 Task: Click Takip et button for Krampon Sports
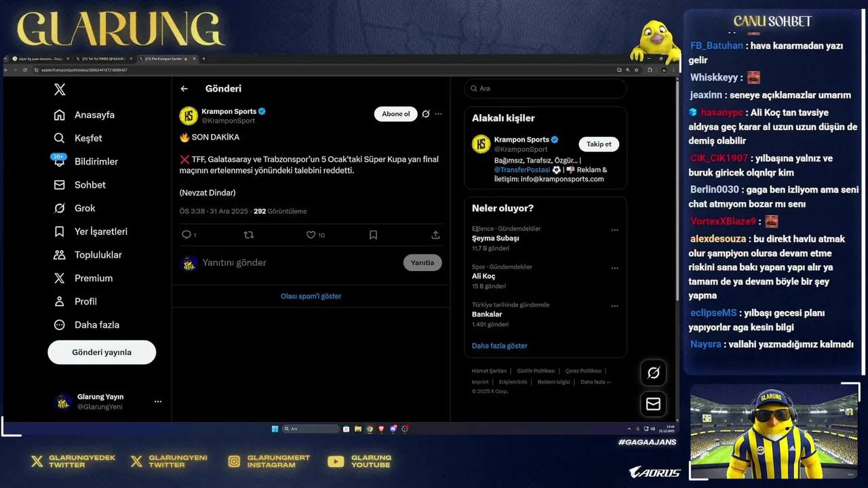point(599,144)
